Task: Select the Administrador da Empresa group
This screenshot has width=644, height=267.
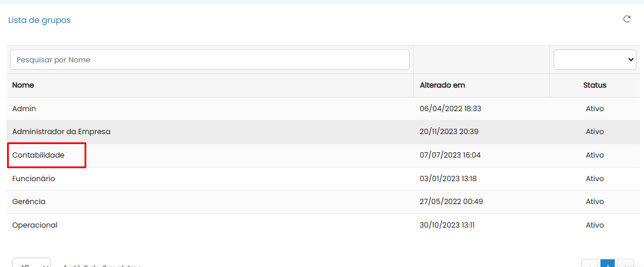Action: (x=323, y=132)
